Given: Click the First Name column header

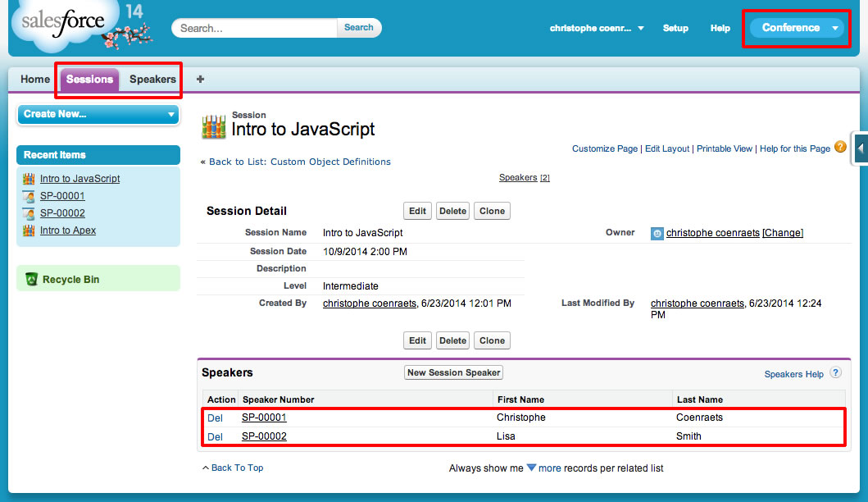Looking at the screenshot, I should coord(520,399).
